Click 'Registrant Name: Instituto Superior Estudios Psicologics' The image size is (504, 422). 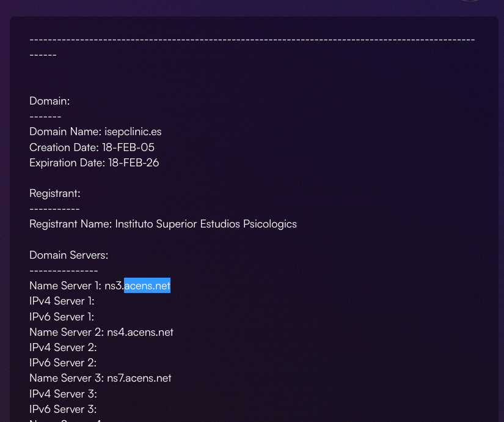[x=163, y=224]
